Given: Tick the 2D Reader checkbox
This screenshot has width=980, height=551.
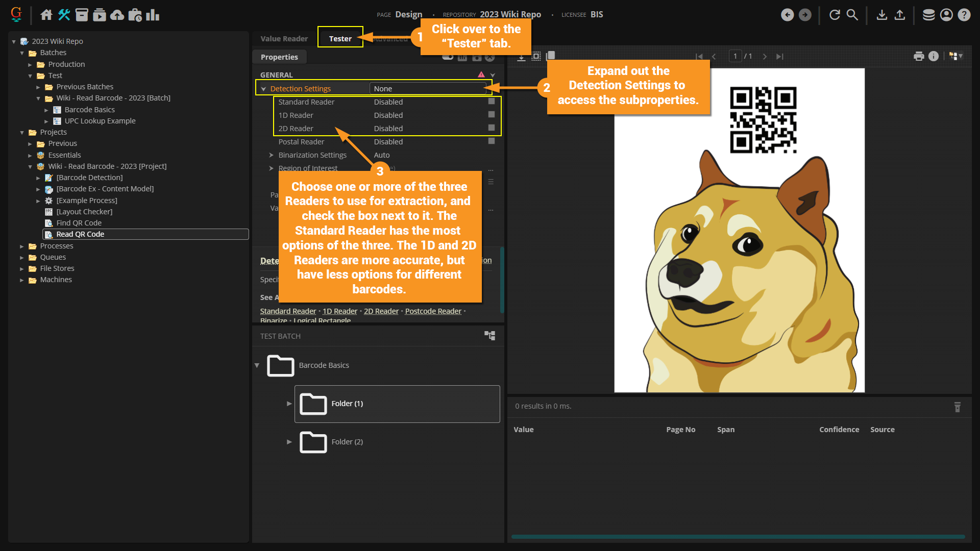Looking at the screenshot, I should [492, 128].
